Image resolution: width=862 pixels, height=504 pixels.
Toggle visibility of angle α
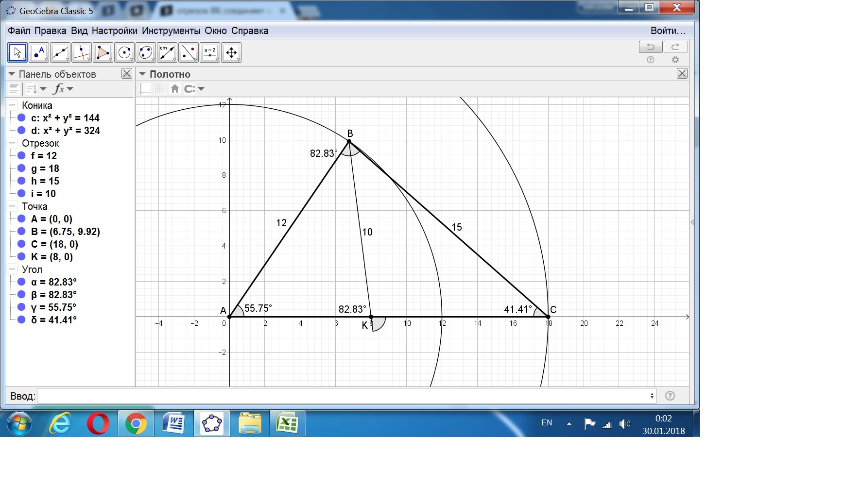pyautogui.click(x=21, y=282)
